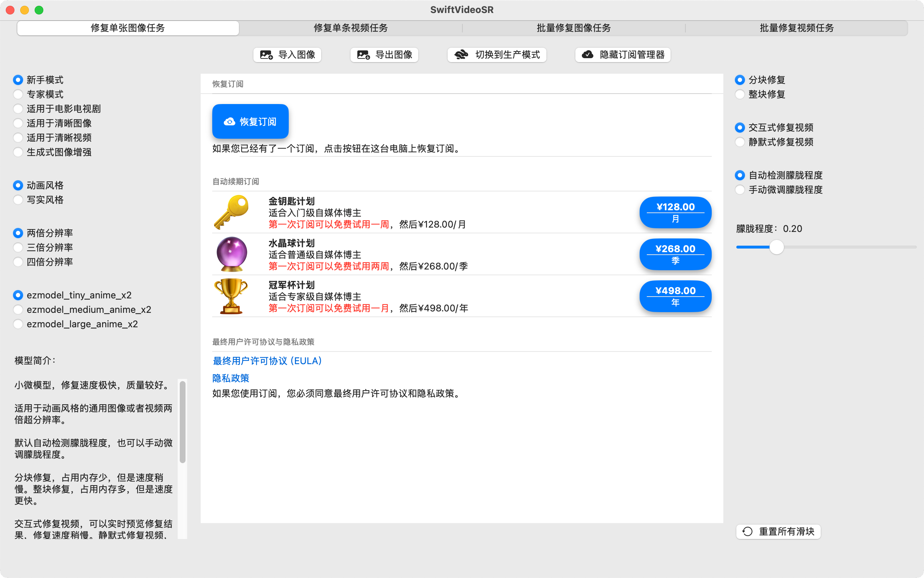The width and height of the screenshot is (924, 578).
Task: Click the 导出图像 button
Action: [x=384, y=55]
